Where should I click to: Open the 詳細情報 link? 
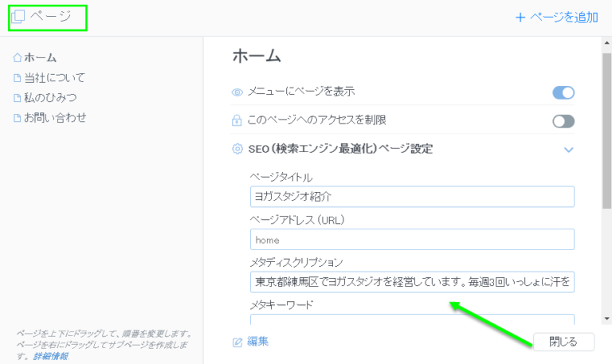tap(51, 356)
